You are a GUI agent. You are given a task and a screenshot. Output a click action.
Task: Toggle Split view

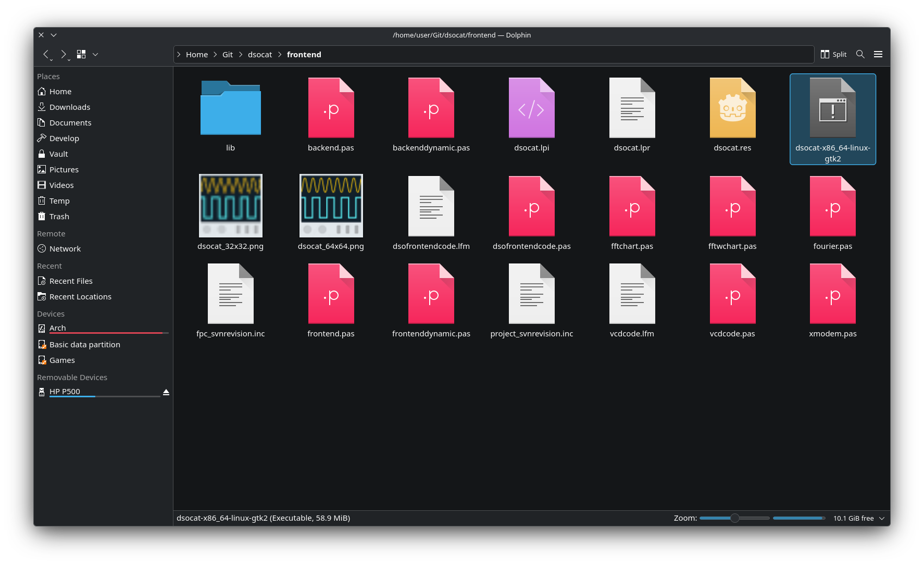coord(833,54)
